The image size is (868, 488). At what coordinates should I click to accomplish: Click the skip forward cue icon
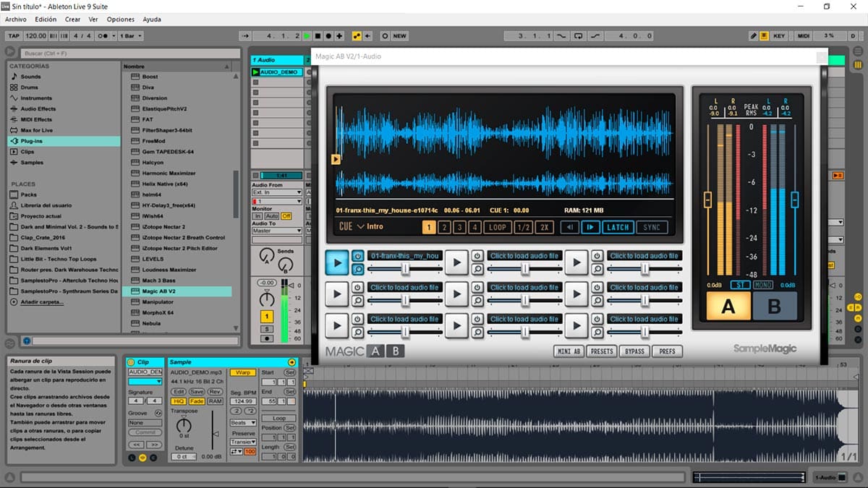click(591, 227)
